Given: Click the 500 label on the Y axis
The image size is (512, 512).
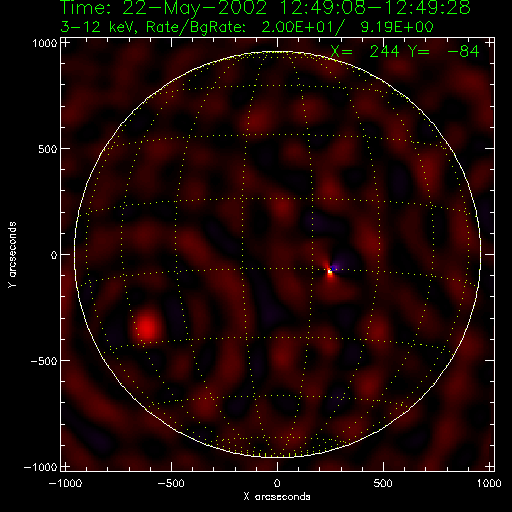Looking at the screenshot, I should coord(48,149).
